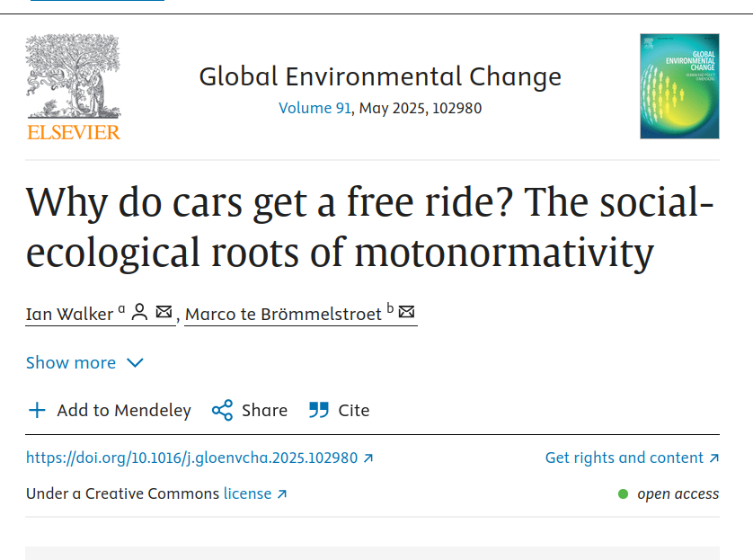Open the Global Environmental Change journal title

[380, 76]
